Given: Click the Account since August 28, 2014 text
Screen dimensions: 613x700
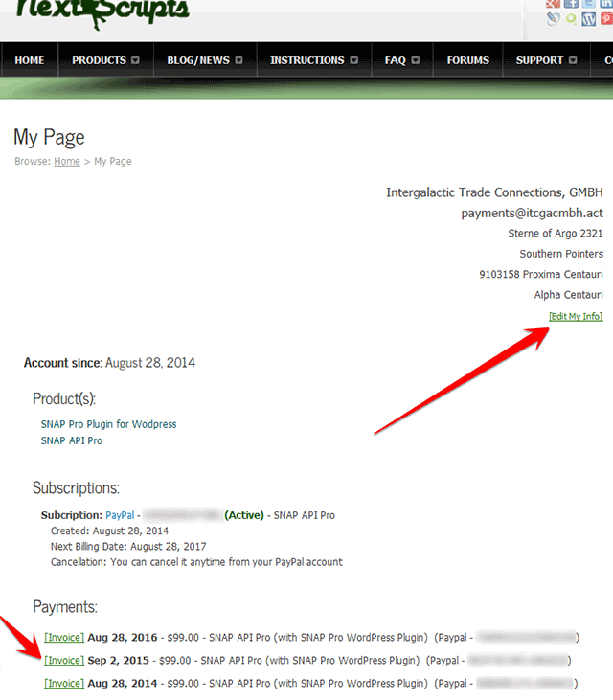Looking at the screenshot, I should 109,363.
